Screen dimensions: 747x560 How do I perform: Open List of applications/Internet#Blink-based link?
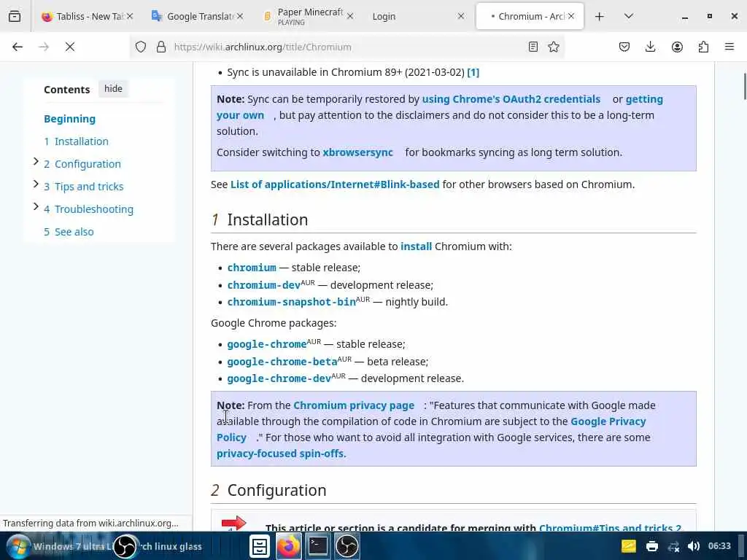click(x=335, y=184)
